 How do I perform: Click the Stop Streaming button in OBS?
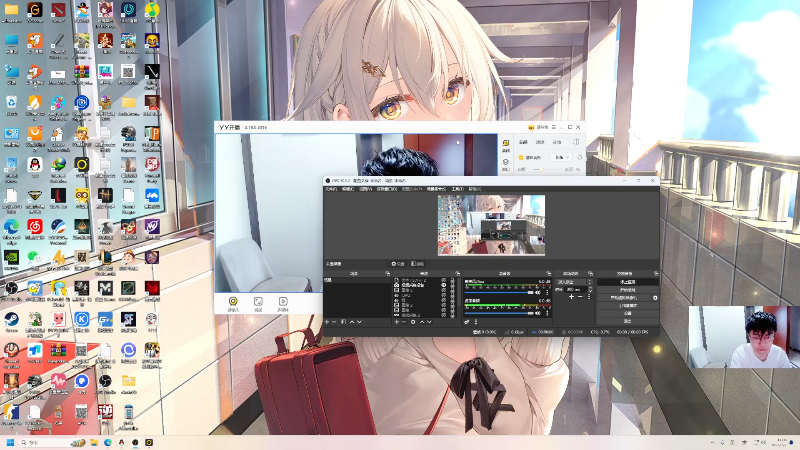click(x=627, y=282)
